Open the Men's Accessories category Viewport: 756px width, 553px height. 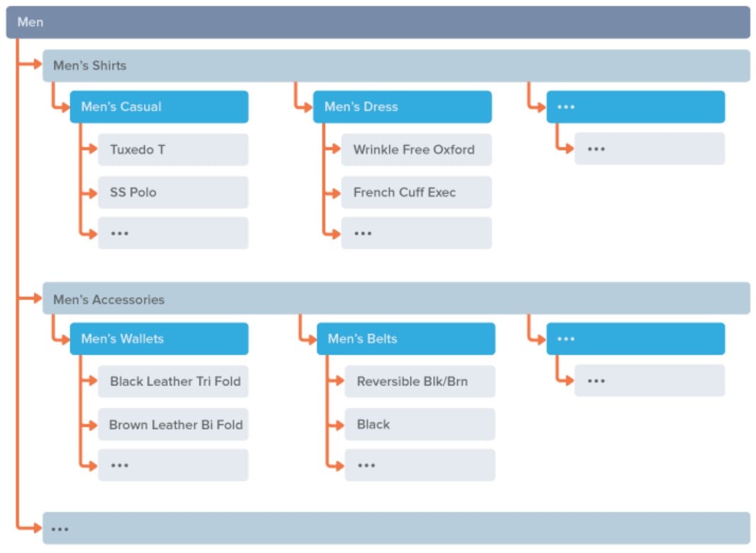(396, 298)
